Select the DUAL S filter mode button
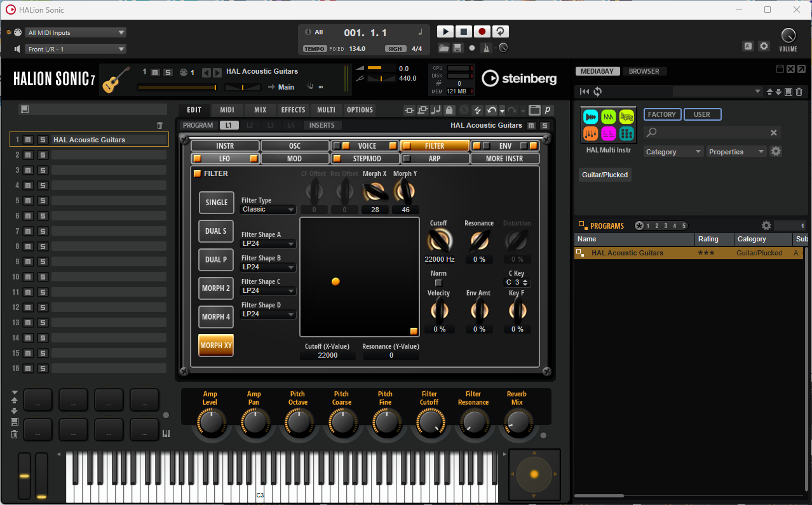 tap(216, 231)
